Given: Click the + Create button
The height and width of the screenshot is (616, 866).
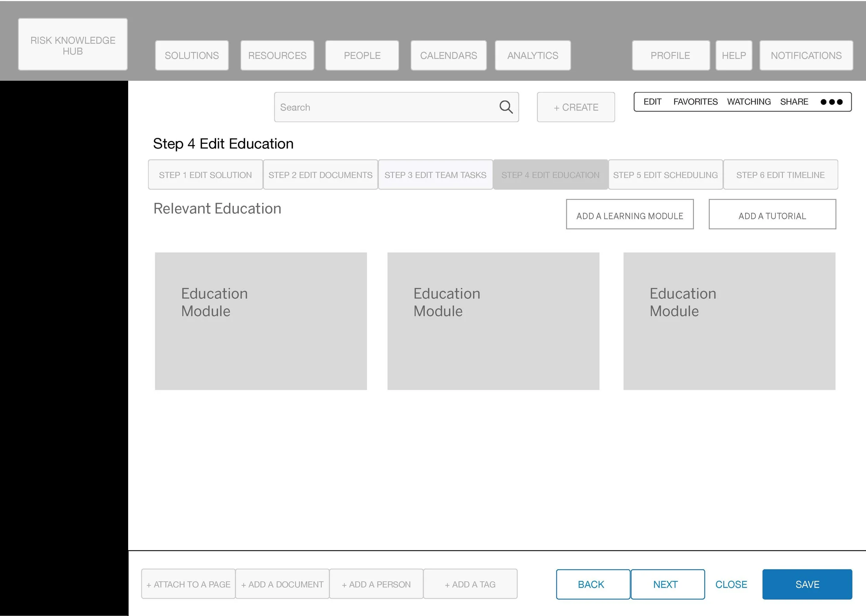Looking at the screenshot, I should (x=576, y=107).
